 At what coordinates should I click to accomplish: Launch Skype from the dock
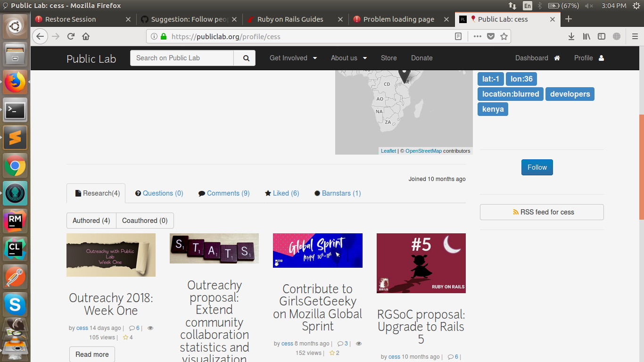(15, 305)
